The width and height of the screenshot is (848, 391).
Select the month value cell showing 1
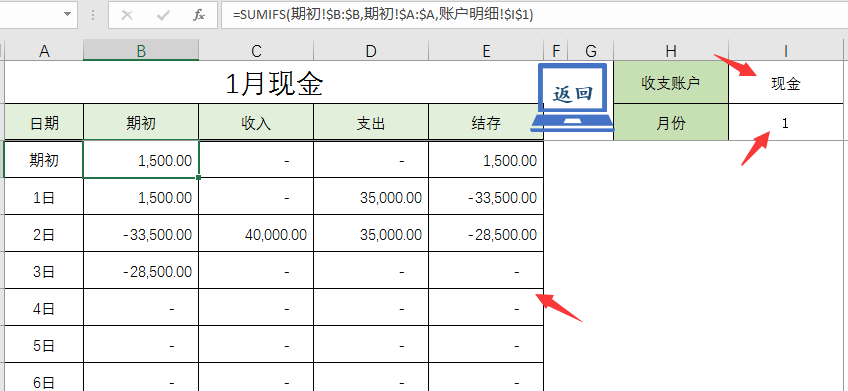click(785, 123)
